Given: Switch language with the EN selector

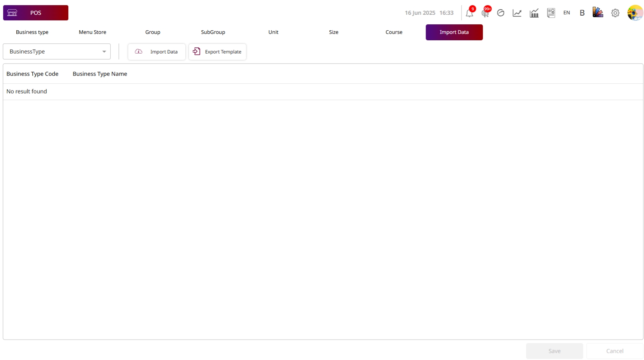Looking at the screenshot, I should pyautogui.click(x=567, y=13).
